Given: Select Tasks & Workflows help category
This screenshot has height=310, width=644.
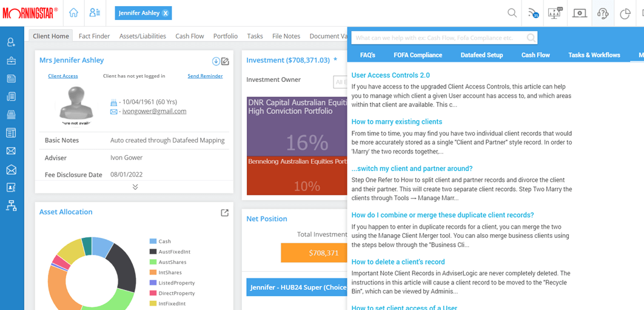Looking at the screenshot, I should click(594, 55).
